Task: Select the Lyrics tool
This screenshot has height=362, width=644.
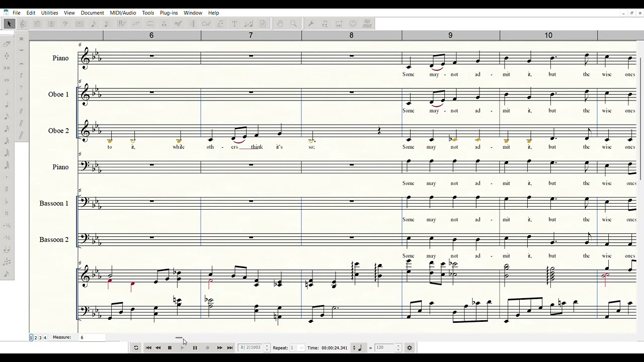Action: 220,24
